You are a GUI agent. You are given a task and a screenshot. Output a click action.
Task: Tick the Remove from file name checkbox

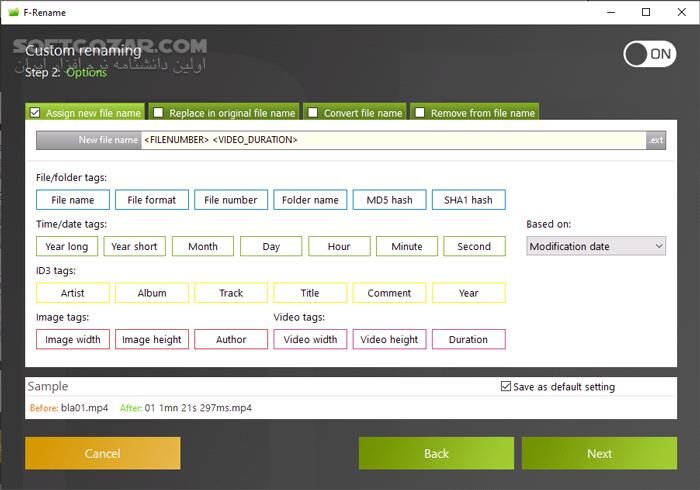coord(420,113)
